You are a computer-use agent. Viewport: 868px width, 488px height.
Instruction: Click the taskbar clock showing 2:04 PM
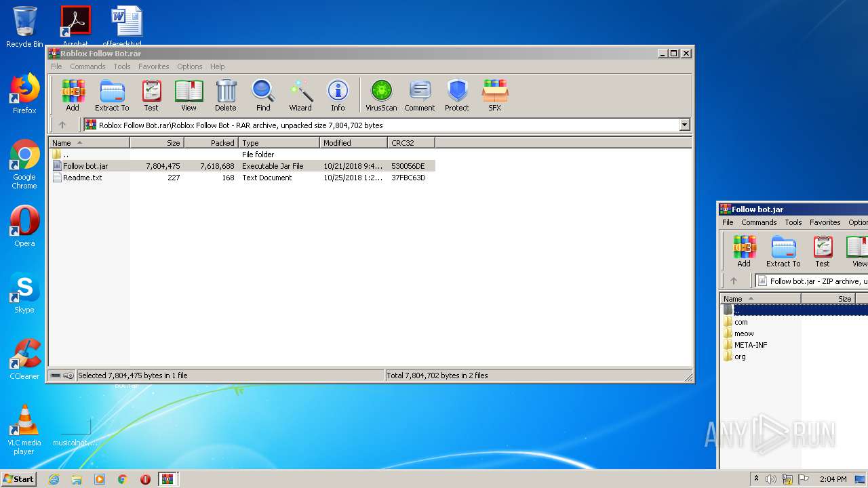coord(833,479)
